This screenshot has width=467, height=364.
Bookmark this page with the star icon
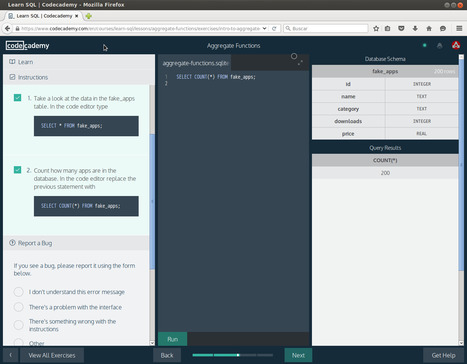376,29
